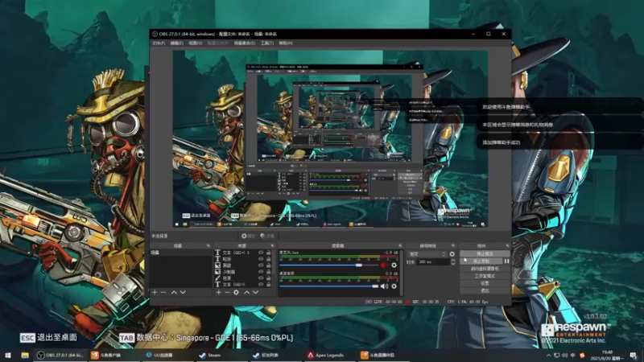Open the scene transition type dropdown
The image size is (644, 362).
(427, 254)
